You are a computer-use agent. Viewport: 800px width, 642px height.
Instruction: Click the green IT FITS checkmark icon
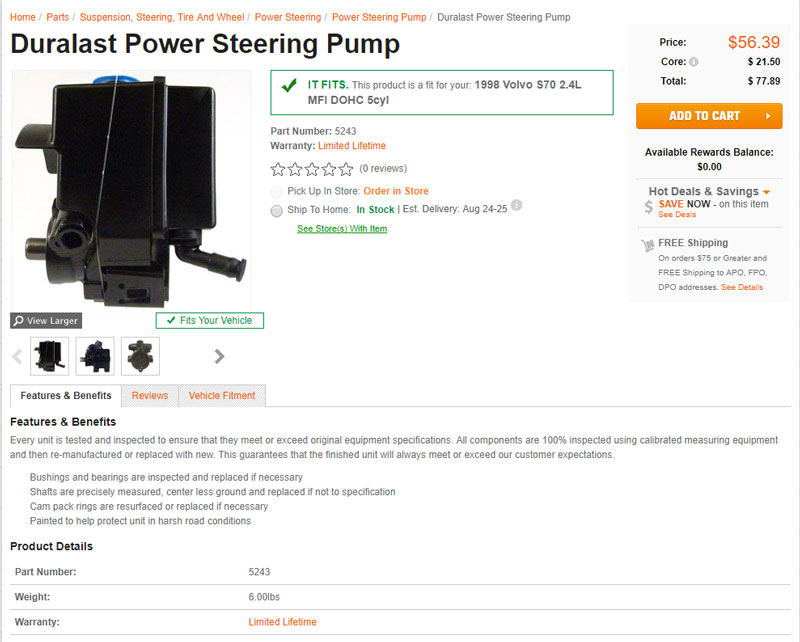click(x=290, y=88)
